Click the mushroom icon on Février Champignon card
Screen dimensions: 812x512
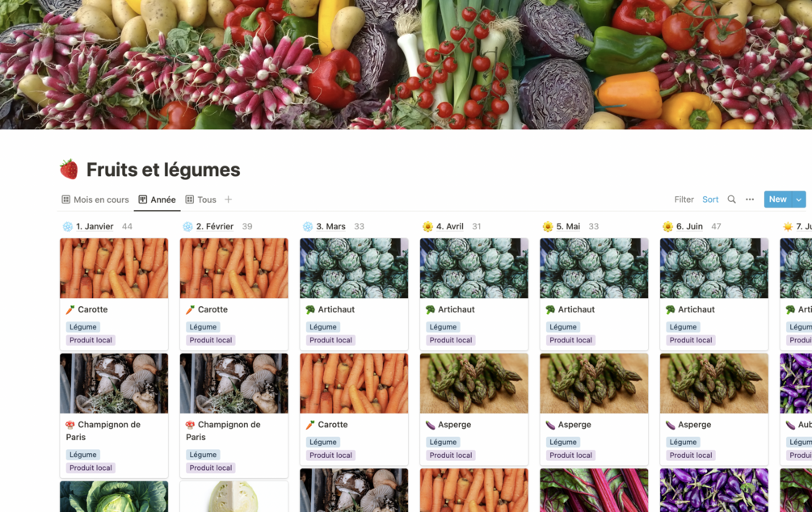(x=190, y=425)
